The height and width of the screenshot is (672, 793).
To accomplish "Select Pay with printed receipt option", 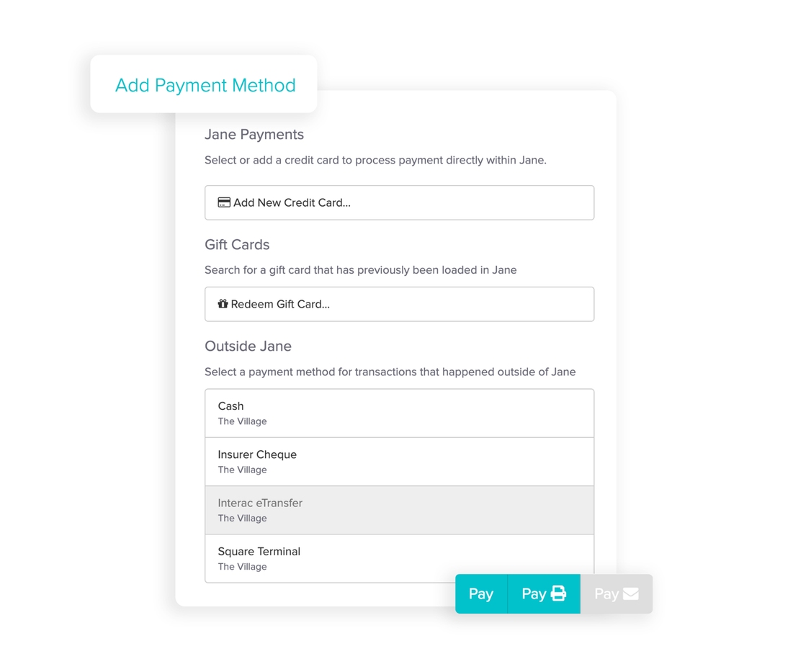I will pos(543,593).
